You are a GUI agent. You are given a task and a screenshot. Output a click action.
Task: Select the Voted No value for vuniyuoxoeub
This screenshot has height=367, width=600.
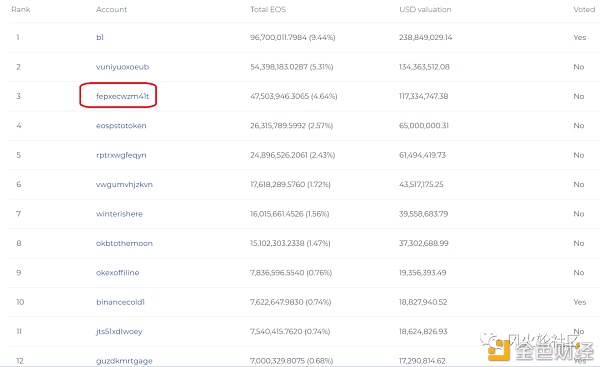pyautogui.click(x=579, y=67)
